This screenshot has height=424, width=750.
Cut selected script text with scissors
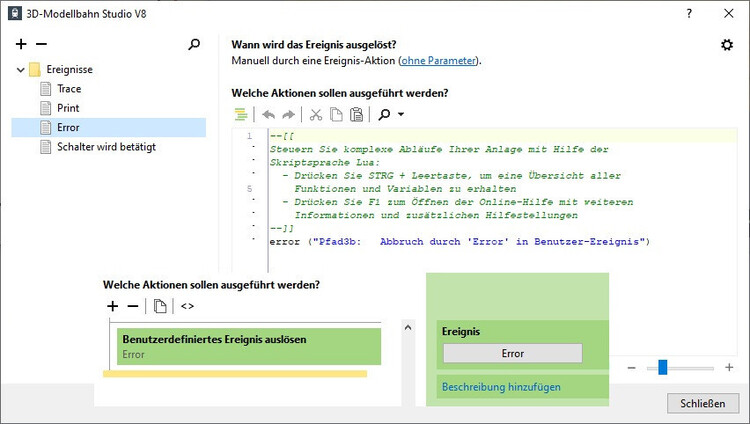[316, 114]
